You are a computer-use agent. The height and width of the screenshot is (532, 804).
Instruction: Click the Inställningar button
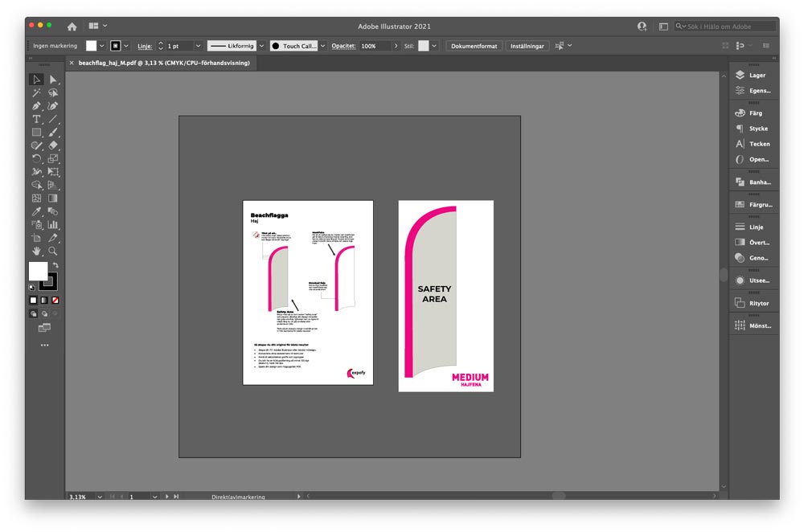point(527,46)
